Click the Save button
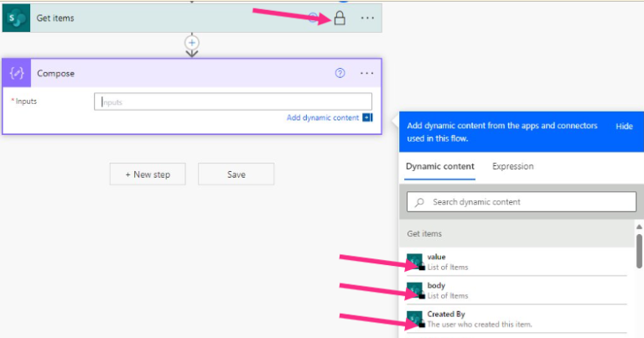 (x=236, y=174)
